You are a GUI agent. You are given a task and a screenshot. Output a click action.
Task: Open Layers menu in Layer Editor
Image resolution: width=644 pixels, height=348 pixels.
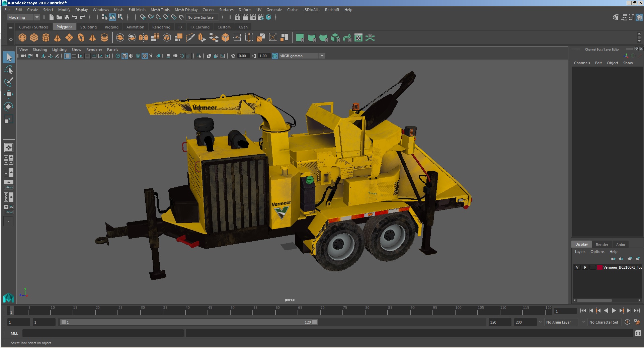pos(580,252)
